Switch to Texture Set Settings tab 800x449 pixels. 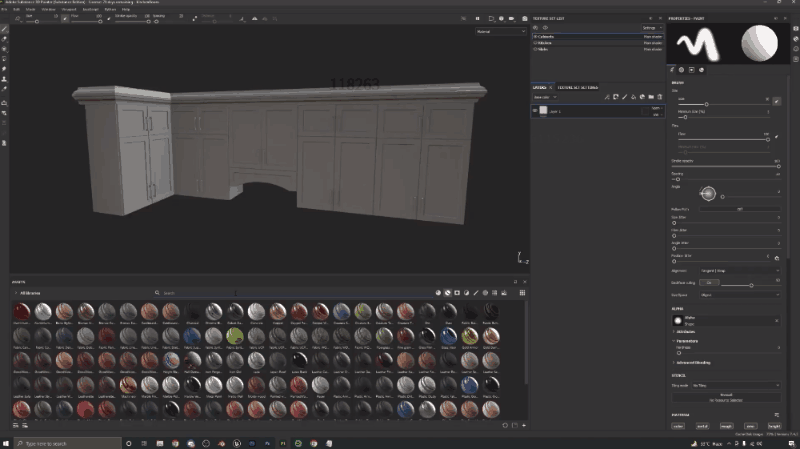point(579,87)
